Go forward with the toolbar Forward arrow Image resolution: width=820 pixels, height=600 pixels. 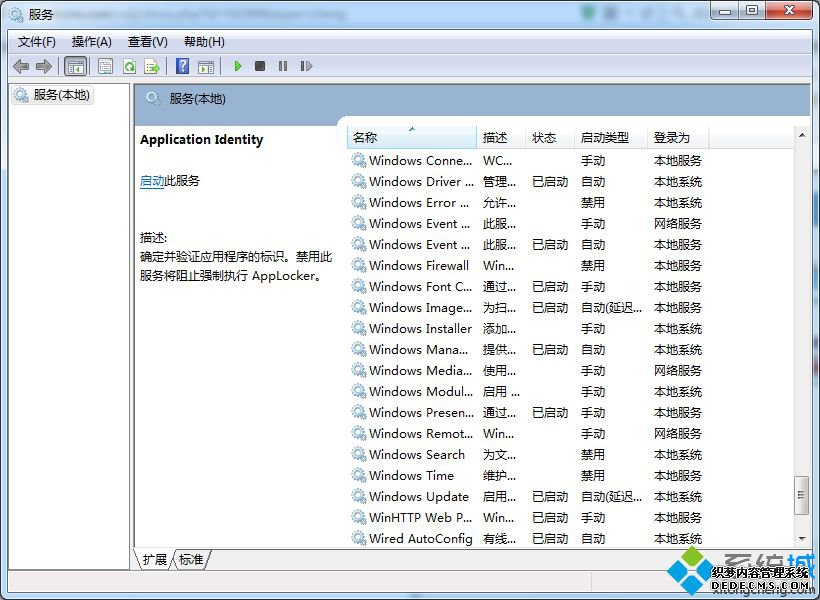click(43, 66)
